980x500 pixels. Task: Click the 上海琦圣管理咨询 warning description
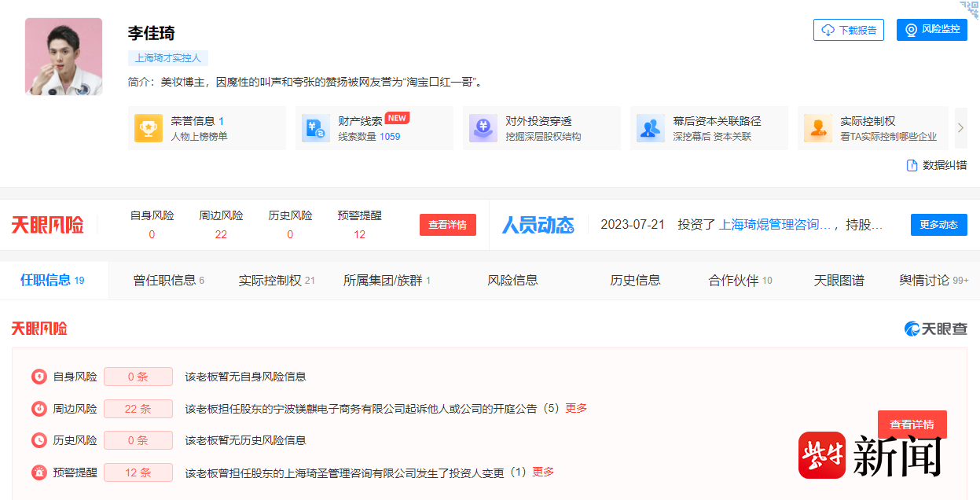tap(355, 472)
